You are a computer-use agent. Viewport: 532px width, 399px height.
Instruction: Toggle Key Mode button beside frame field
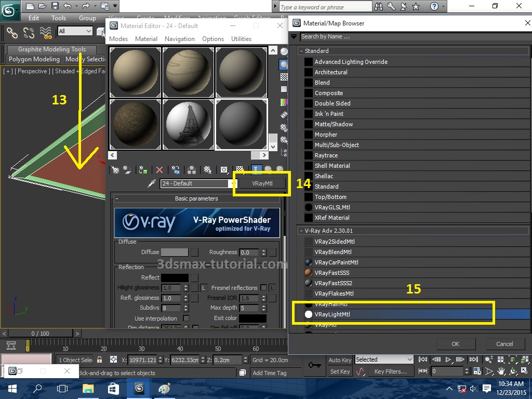coord(423,371)
